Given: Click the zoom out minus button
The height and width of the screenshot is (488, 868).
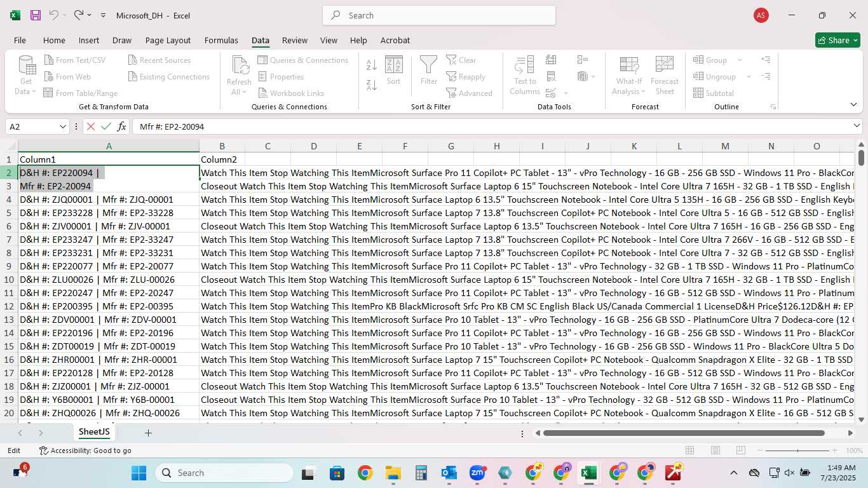Looking at the screenshot, I should (x=759, y=451).
